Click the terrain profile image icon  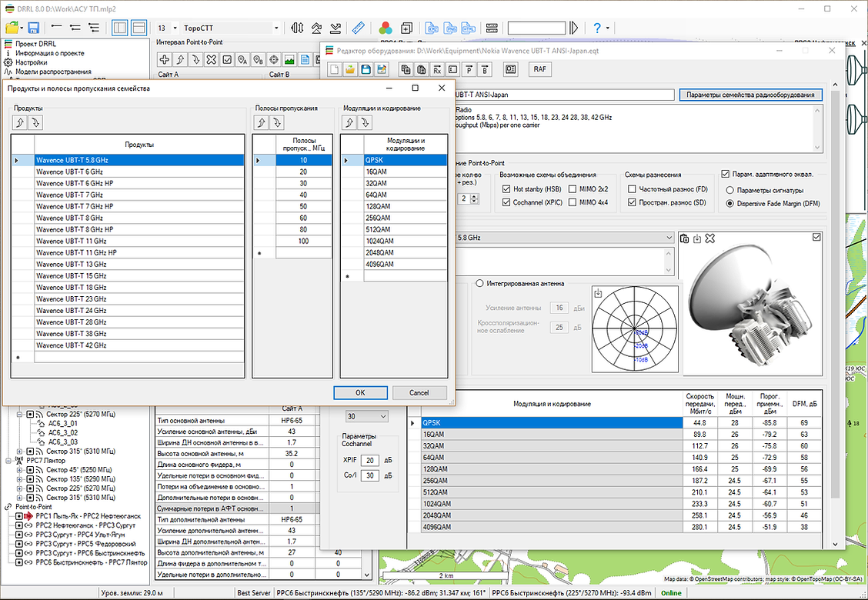[x=289, y=60]
